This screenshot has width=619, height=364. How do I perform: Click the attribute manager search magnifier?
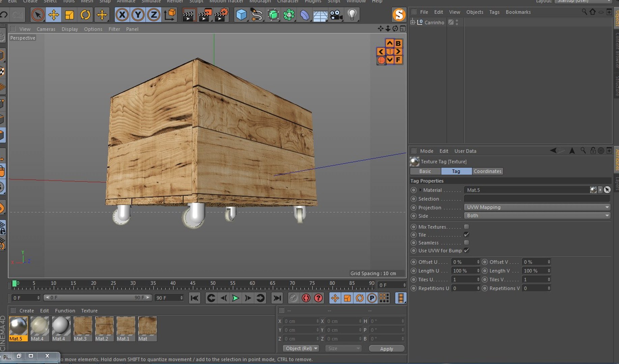pos(583,151)
